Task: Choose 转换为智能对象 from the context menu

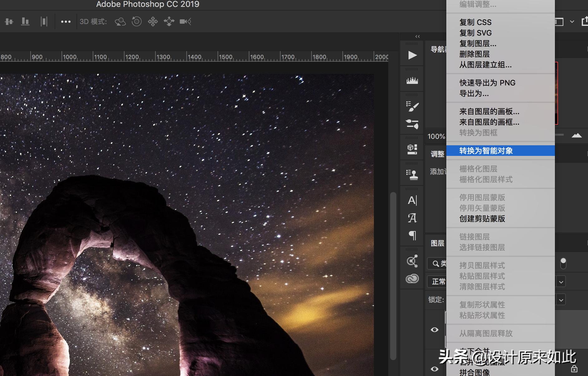Action: tap(487, 151)
